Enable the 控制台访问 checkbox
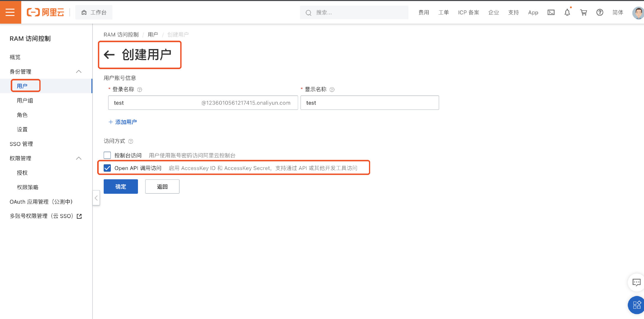This screenshot has height=319, width=644. click(107, 155)
